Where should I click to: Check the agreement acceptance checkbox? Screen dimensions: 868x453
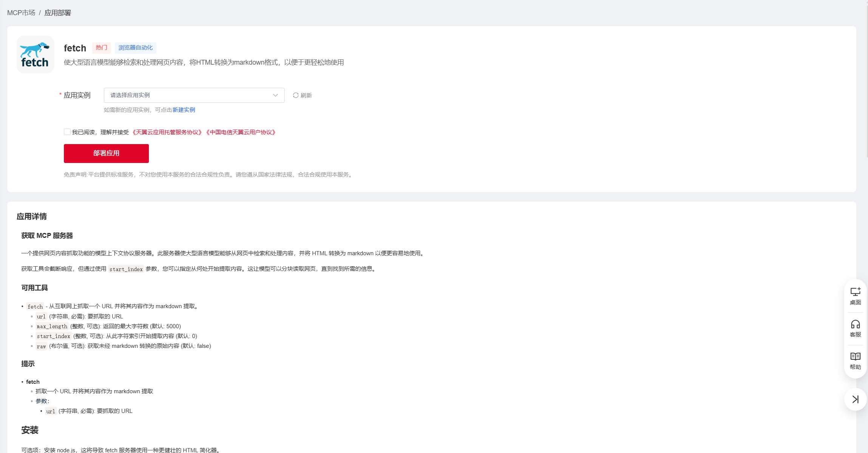point(67,132)
